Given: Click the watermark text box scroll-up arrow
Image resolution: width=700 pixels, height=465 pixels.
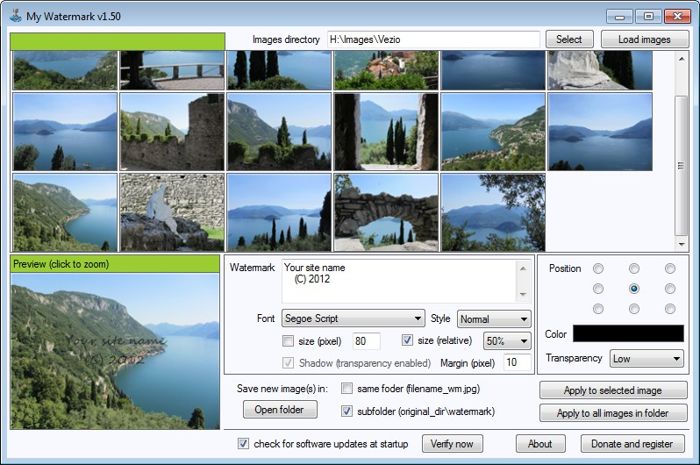Looking at the screenshot, I should pos(523,268).
